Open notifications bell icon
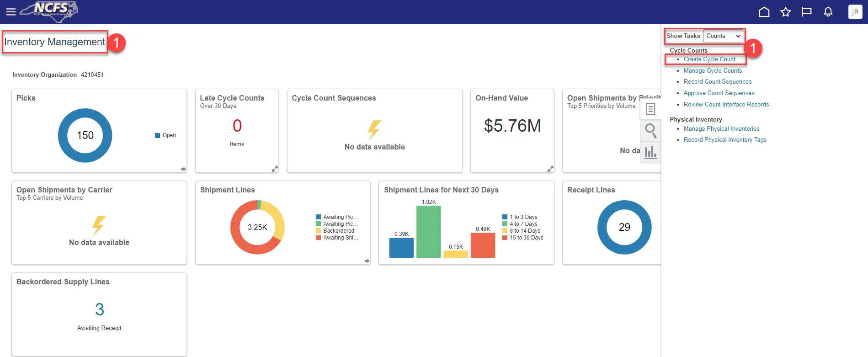The width and height of the screenshot is (868, 357). coord(828,12)
